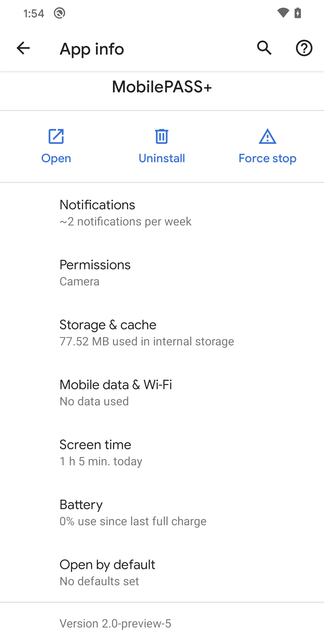
Task: Tap the Open app launch icon
Action: coord(56,137)
